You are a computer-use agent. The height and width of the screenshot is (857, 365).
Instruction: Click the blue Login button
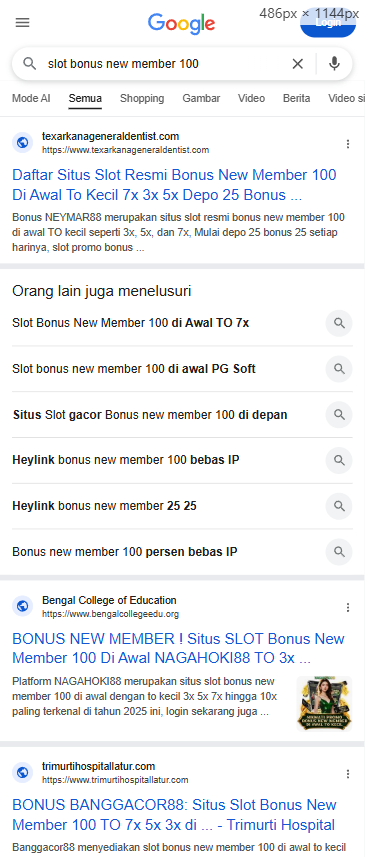(x=328, y=22)
